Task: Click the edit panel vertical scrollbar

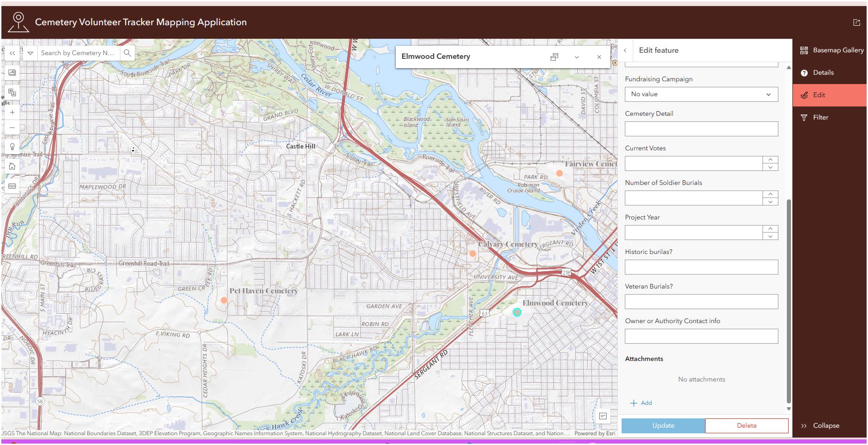Action: coord(789,301)
